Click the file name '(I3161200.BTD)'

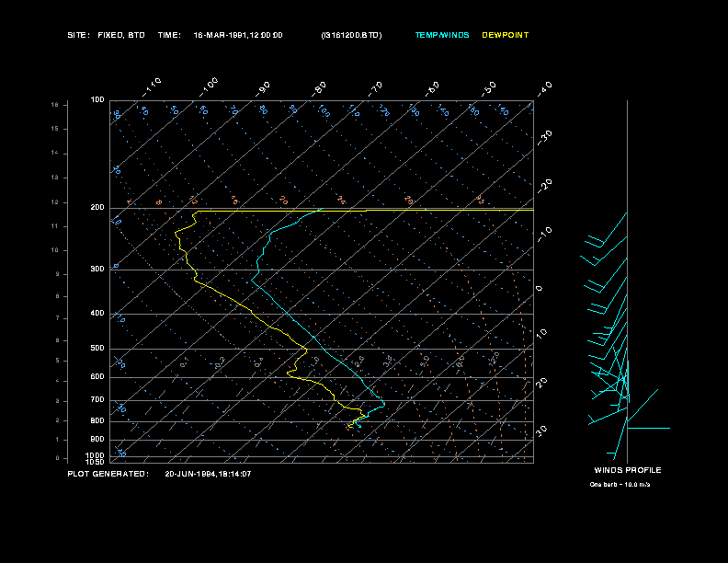pyautogui.click(x=351, y=35)
